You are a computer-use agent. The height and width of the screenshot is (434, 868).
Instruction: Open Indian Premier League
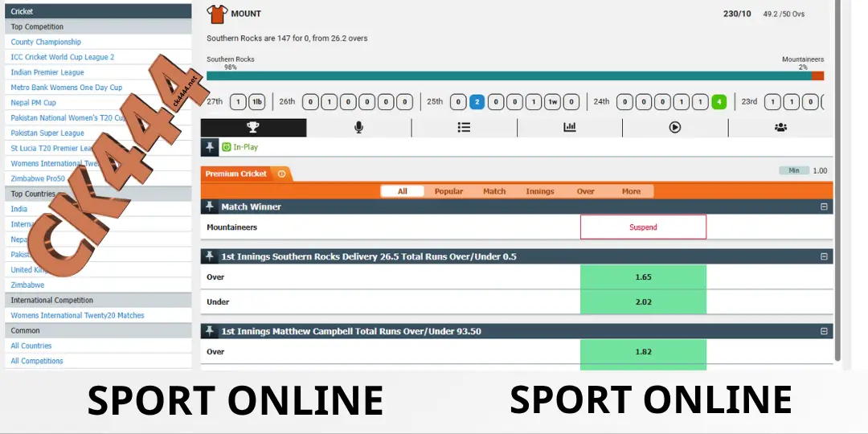(x=47, y=72)
